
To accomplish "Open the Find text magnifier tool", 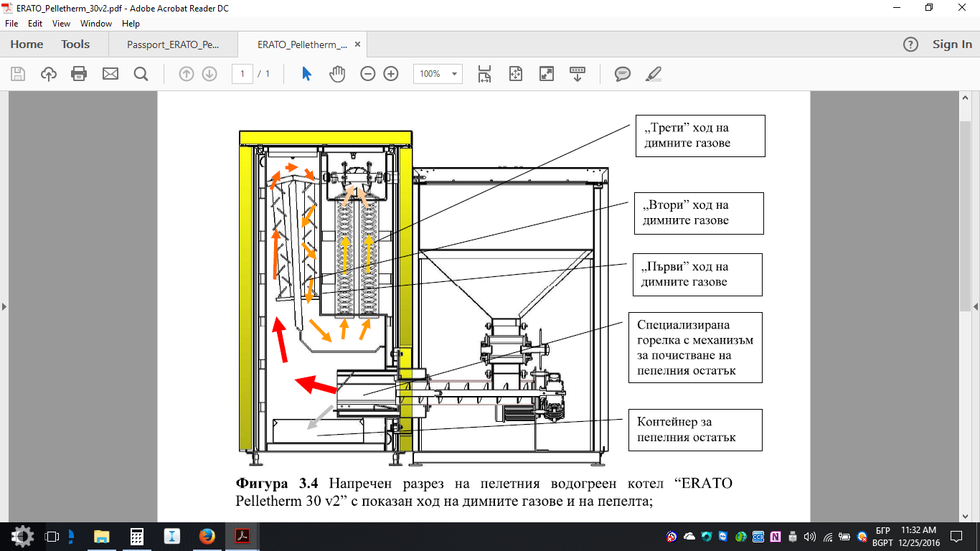I will point(141,74).
